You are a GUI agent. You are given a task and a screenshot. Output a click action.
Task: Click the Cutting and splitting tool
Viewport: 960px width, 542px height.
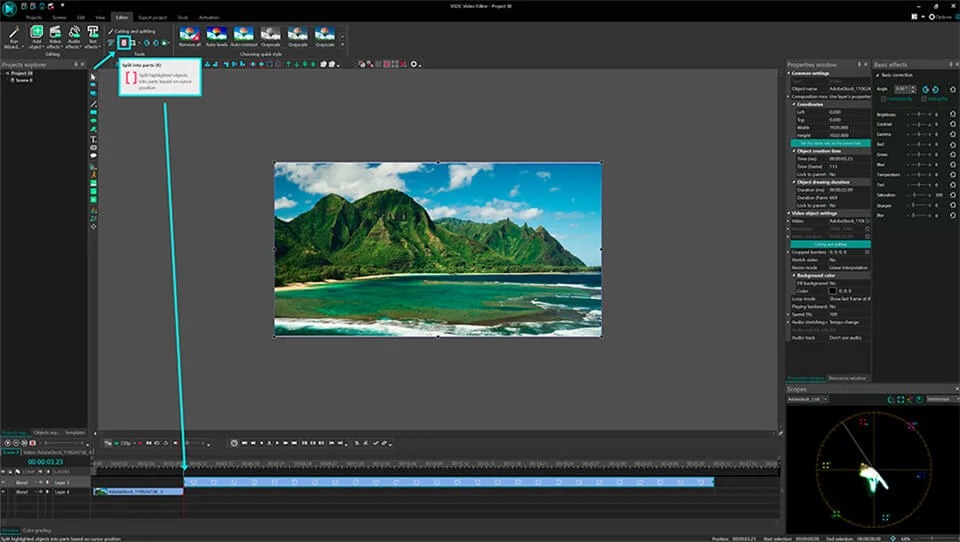coord(132,31)
